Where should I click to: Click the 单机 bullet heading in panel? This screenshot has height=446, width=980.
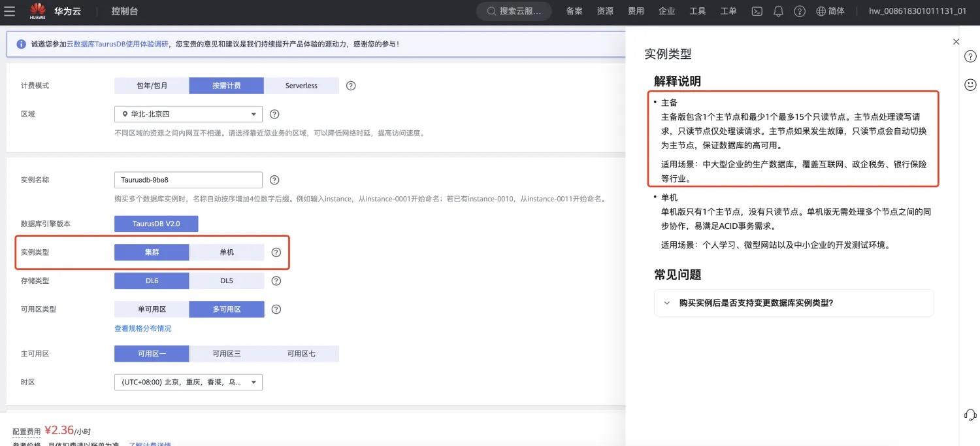[x=669, y=197]
